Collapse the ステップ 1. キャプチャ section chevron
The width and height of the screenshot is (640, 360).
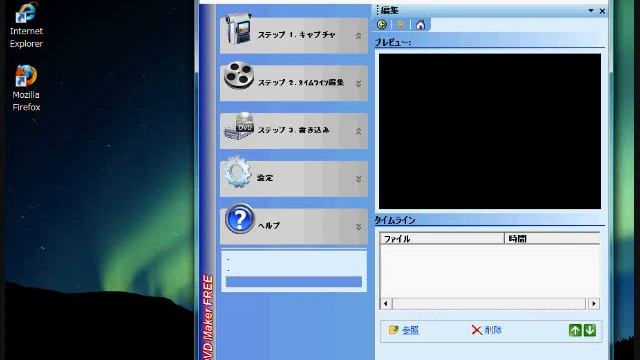(x=358, y=36)
